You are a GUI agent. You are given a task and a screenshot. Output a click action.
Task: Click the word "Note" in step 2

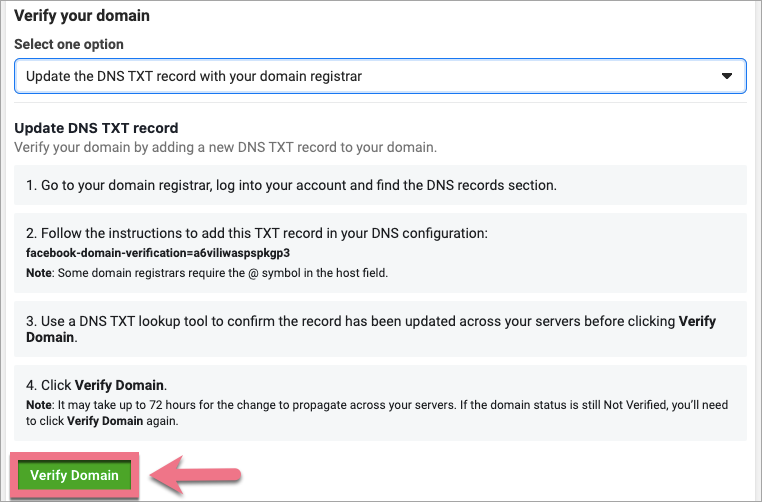click(x=40, y=271)
